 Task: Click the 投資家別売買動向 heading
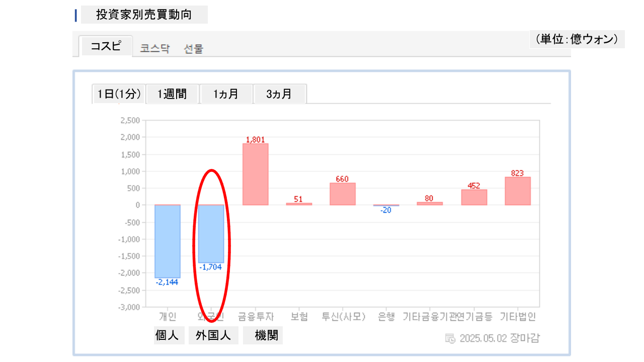coord(144,15)
